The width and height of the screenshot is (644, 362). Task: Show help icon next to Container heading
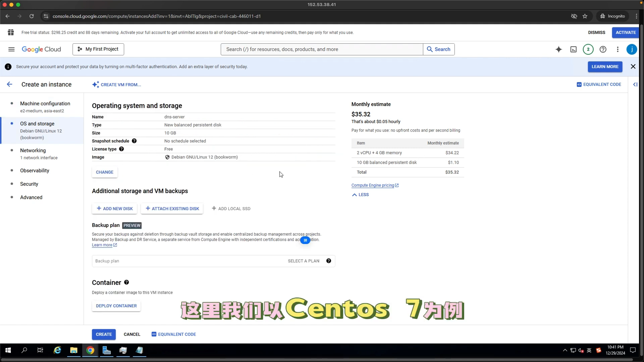[126, 282]
